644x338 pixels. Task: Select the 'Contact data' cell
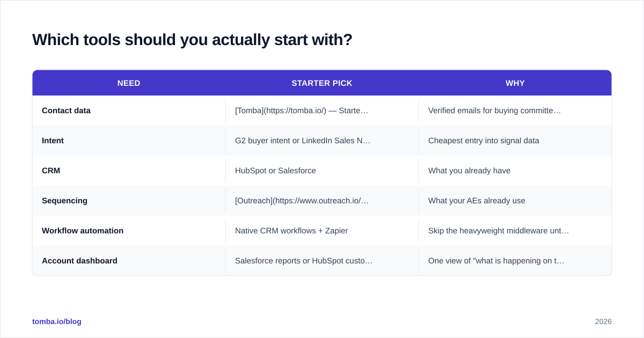[129, 111]
